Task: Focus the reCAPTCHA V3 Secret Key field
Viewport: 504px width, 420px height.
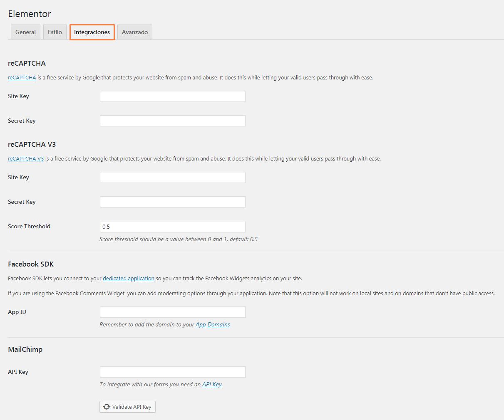Action: (173, 202)
